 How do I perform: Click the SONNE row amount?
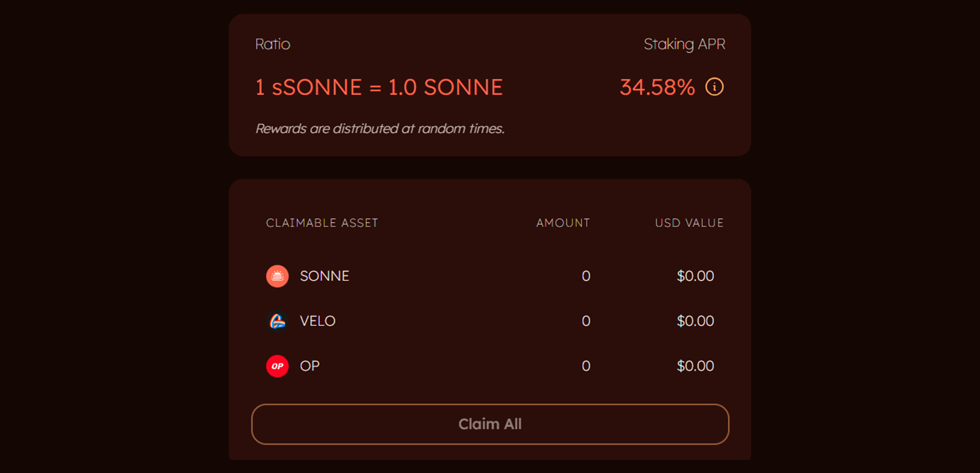click(586, 277)
